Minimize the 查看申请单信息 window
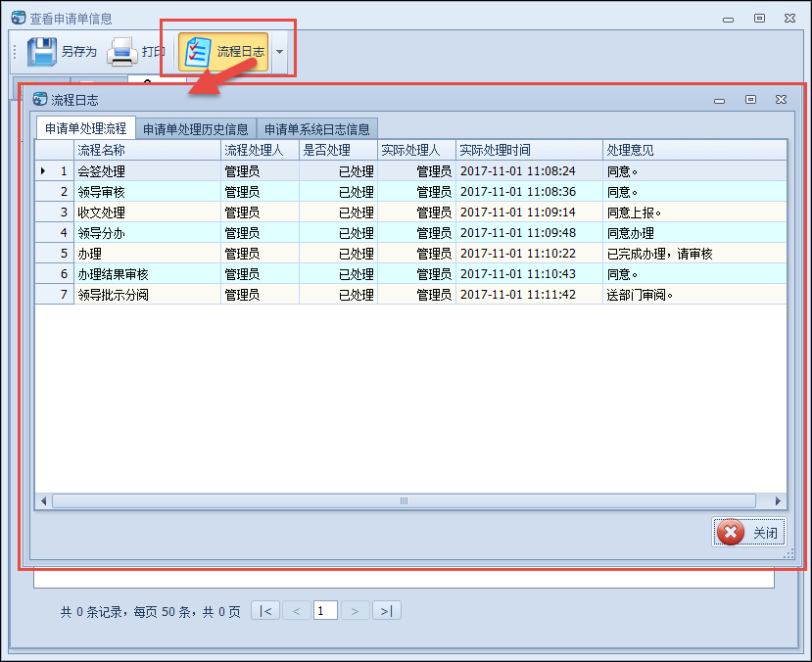 point(728,20)
